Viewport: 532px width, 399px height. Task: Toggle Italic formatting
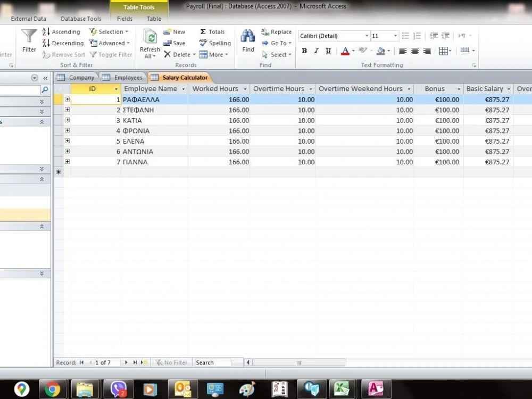tap(316, 51)
